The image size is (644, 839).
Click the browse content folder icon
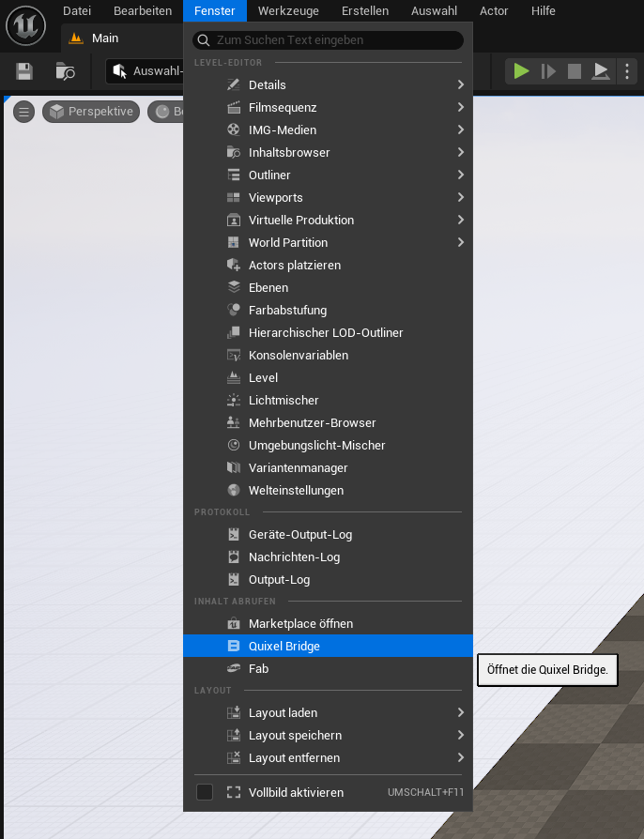pyautogui.click(x=65, y=71)
